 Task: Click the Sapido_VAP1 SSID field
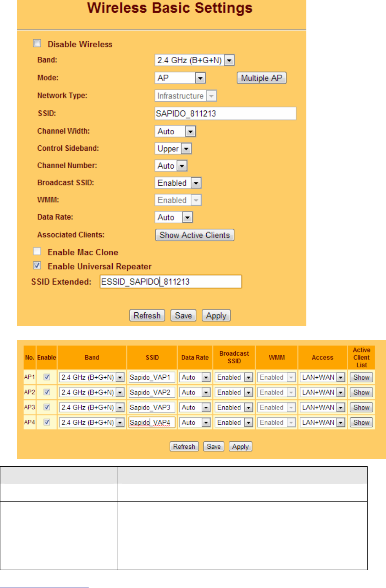(x=152, y=377)
